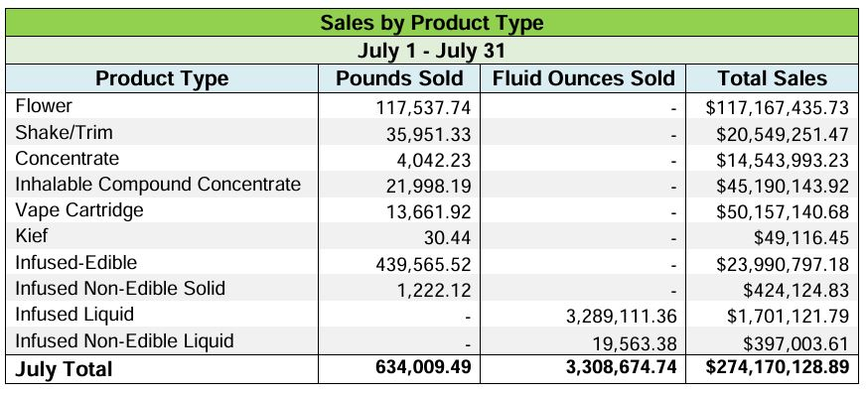
Task: Click the total pounds value 634,009.49
Action: pos(423,367)
